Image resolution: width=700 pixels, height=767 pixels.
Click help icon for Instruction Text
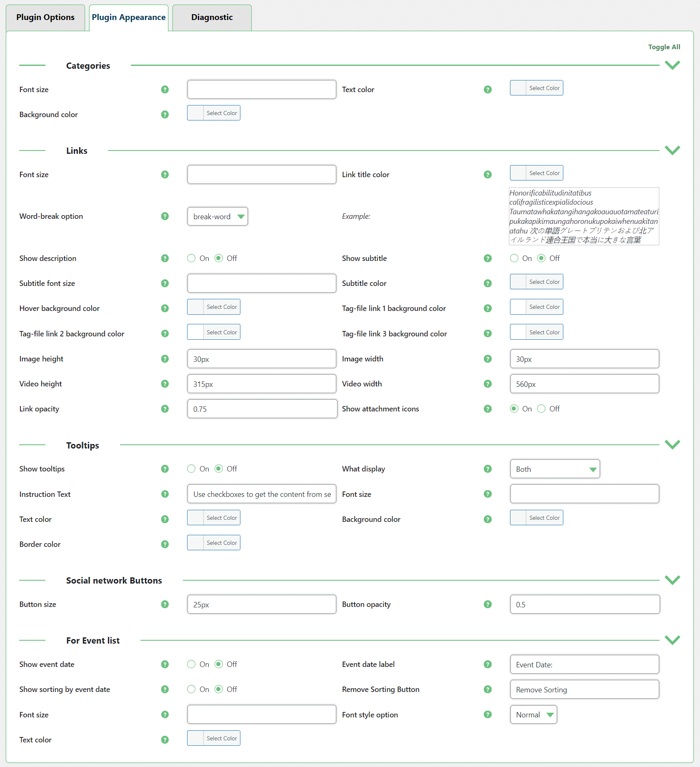(x=165, y=494)
